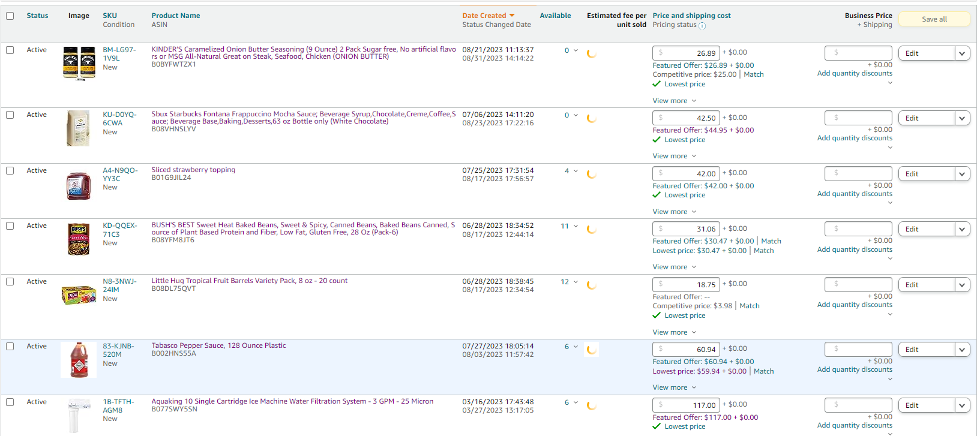The width and height of the screenshot is (980, 436).
Task: Focus the Business Price field for KINDER'S row
Action: pos(858,53)
